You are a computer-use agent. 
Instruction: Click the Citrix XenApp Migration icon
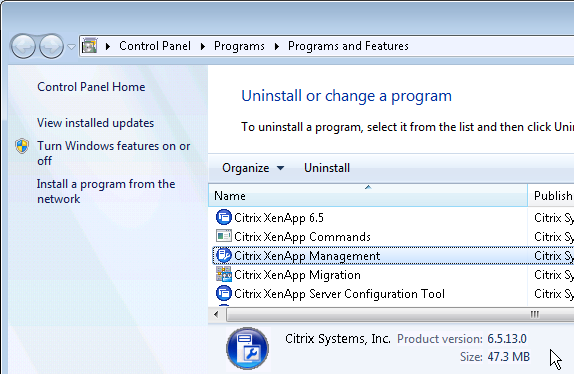pos(224,274)
